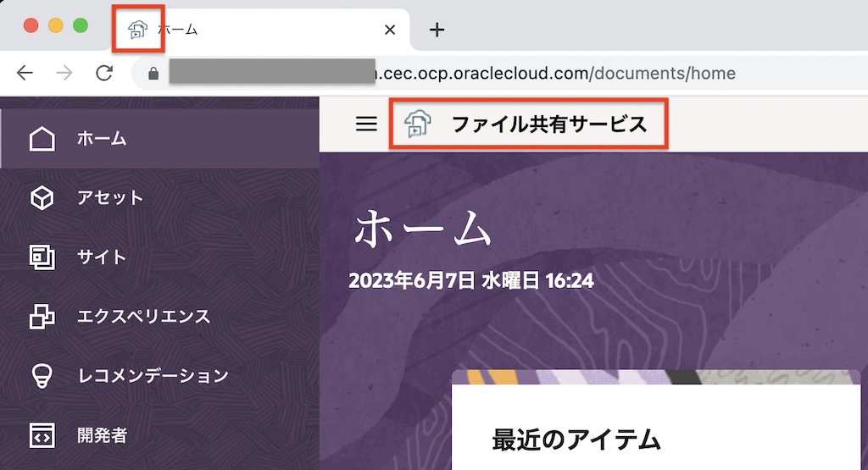Click the ホーム page heading
This screenshot has width=868, height=470.
click(x=423, y=229)
